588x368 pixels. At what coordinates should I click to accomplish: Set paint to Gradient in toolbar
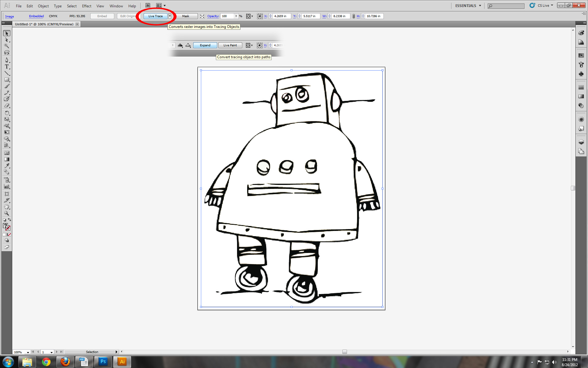7,235
